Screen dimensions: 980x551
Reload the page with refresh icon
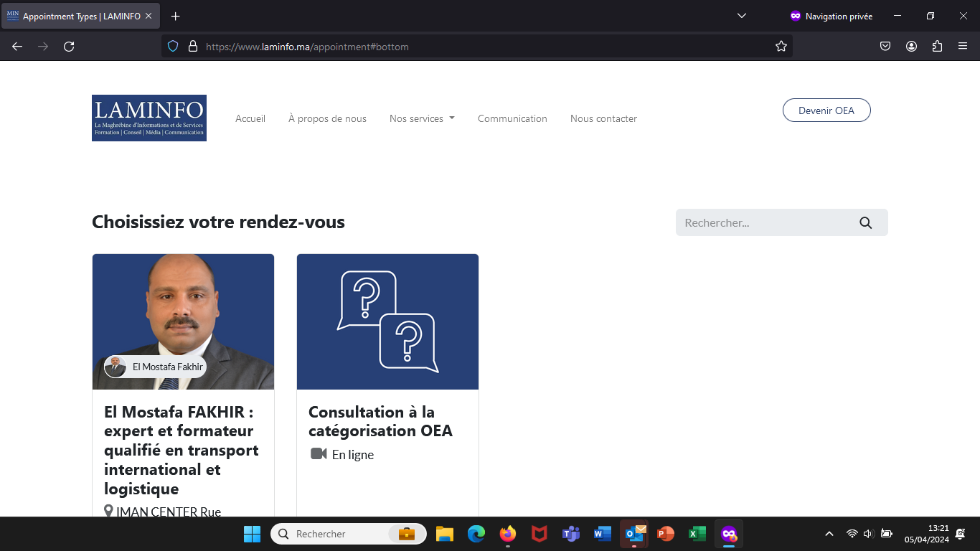[69, 47]
